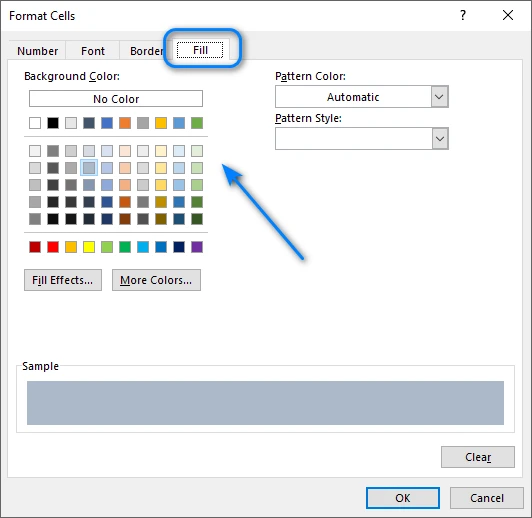Pick the darkest brown shade of the orange column
Image resolution: width=532 pixels, height=518 pixels.
(125, 219)
